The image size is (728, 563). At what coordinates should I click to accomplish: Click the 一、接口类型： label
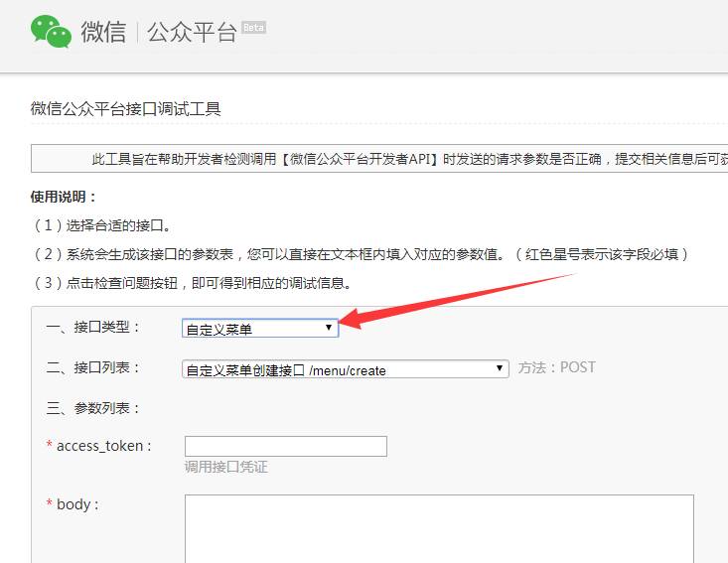tap(92, 327)
